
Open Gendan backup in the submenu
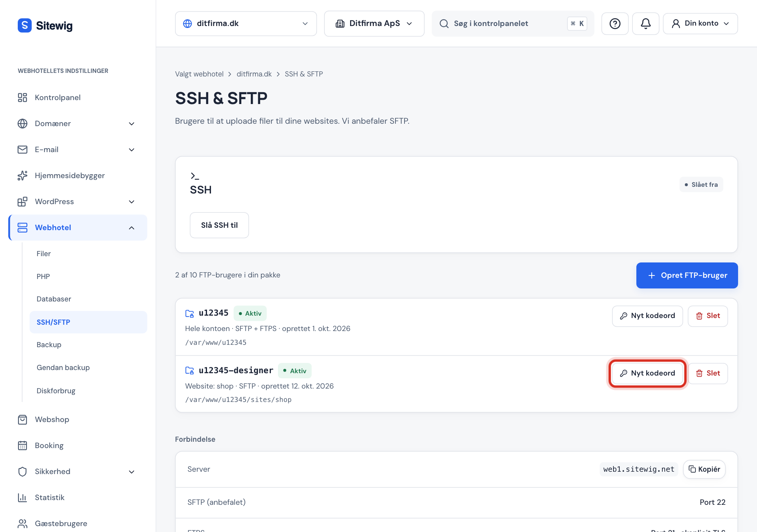click(88, 368)
